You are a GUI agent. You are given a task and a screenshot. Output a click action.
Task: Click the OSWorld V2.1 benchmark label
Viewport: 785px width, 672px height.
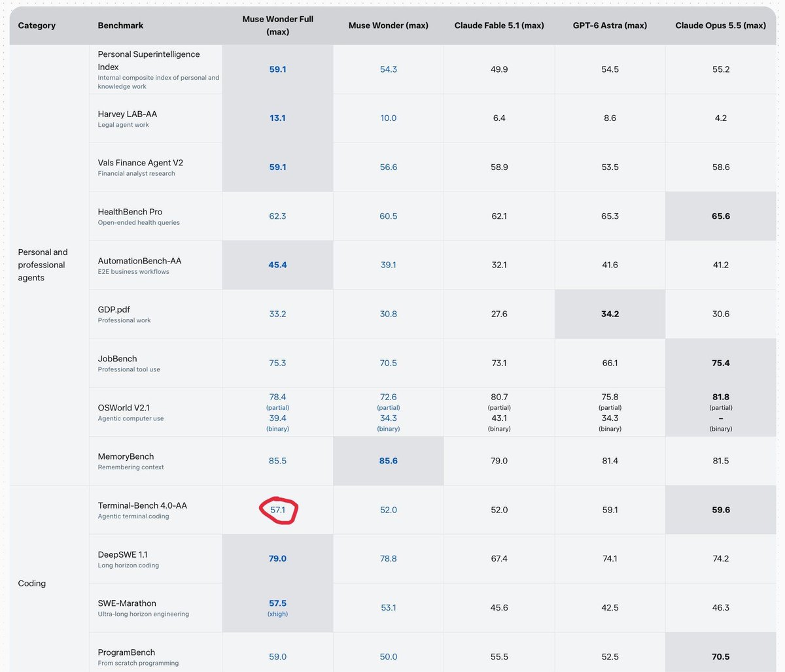124,407
